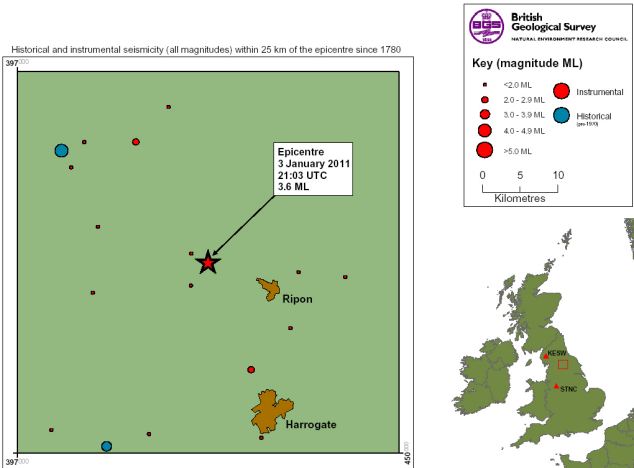Screen dimensions: 634x468
Task: Click blue historical circle on map's bottom edge
Action: 106,446
